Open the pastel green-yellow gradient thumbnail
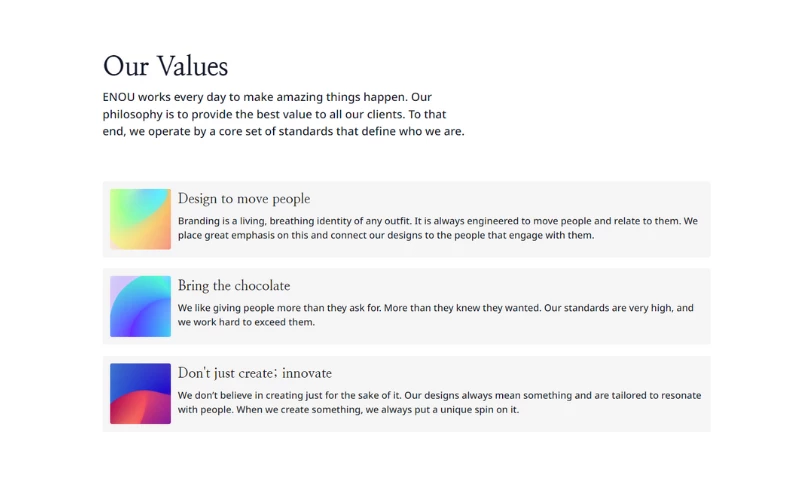 coord(140,219)
